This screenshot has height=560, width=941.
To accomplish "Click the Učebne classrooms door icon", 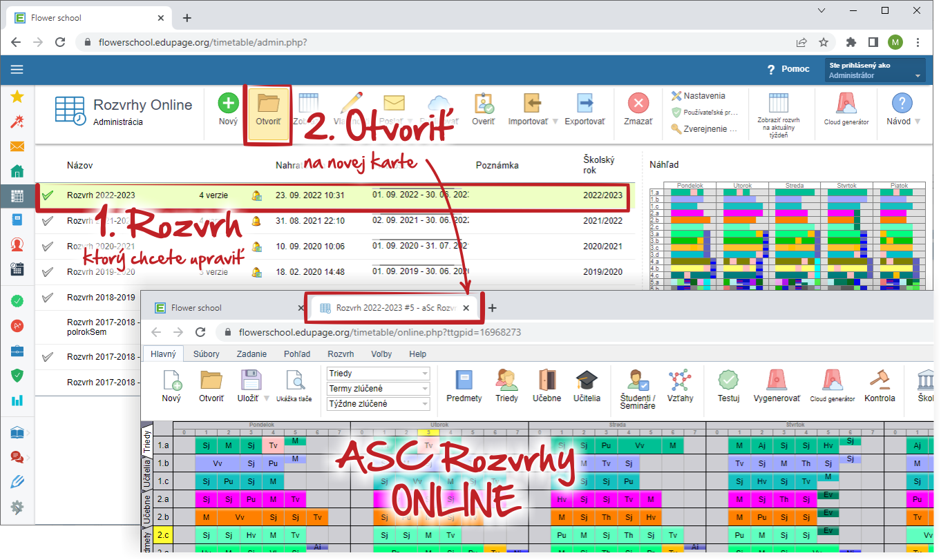I will point(546,386).
